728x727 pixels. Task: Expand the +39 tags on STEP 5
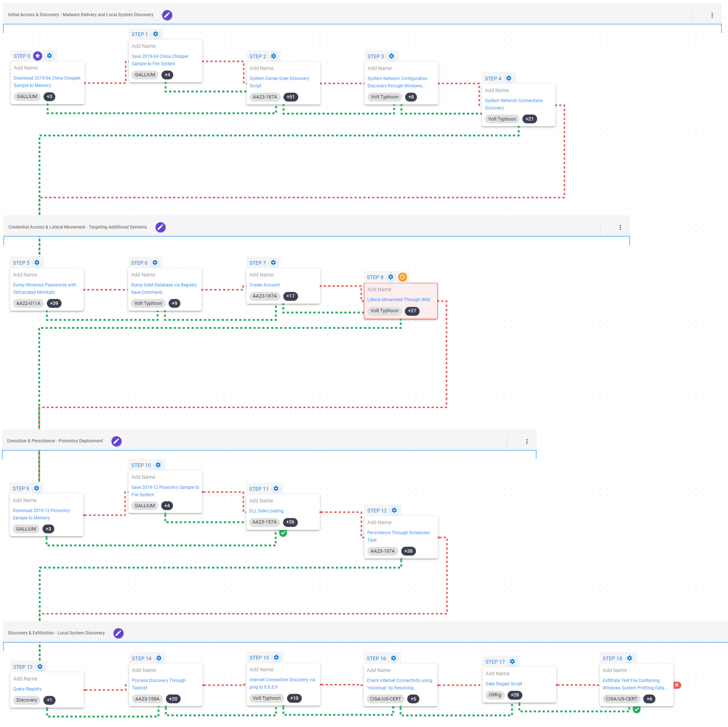(54, 303)
